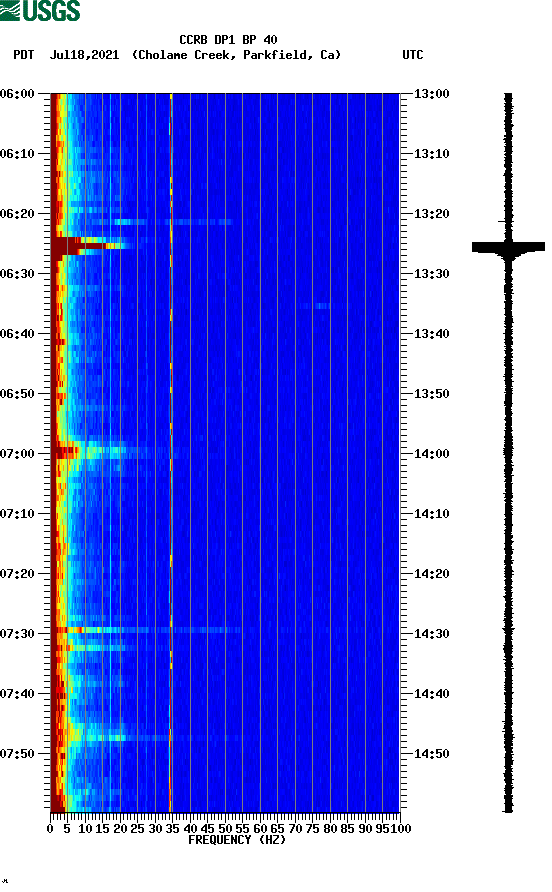Click the large seismogram spike near 13:25
This screenshot has height=892, width=552.
coord(508,247)
